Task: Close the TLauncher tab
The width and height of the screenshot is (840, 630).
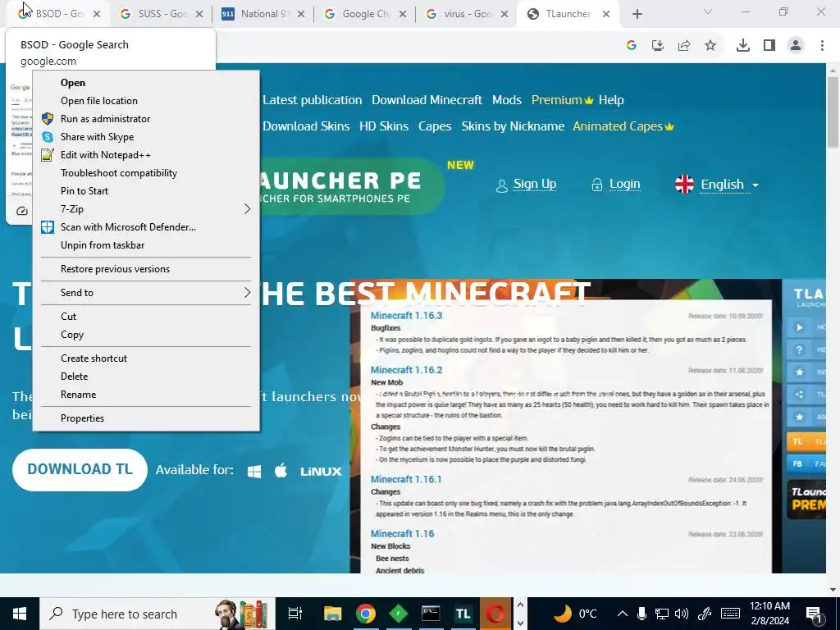Action: pos(606,15)
